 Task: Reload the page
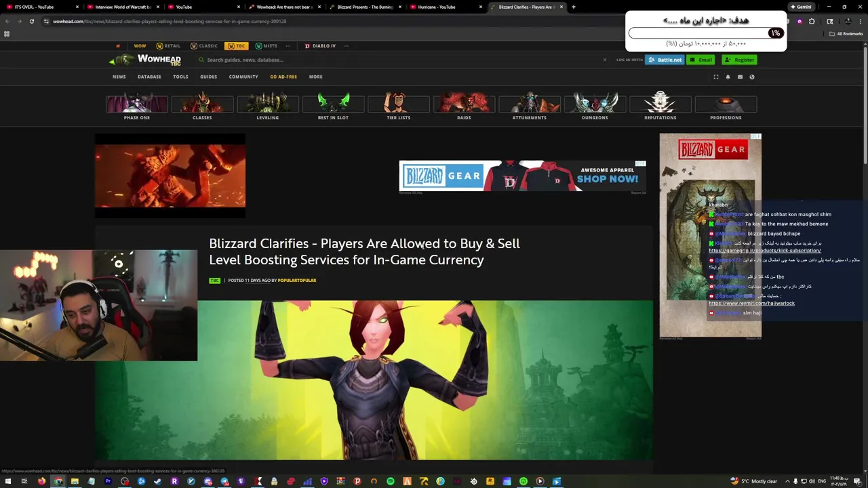(32, 21)
